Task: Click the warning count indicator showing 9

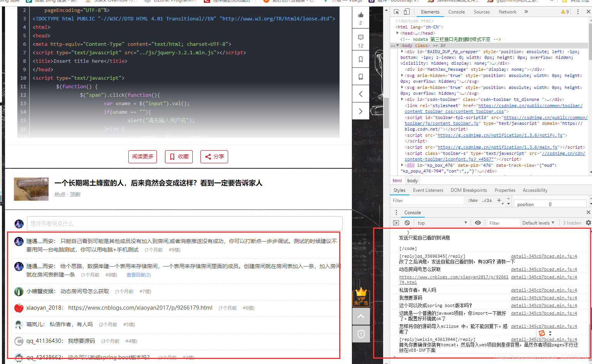Action: pos(565,12)
